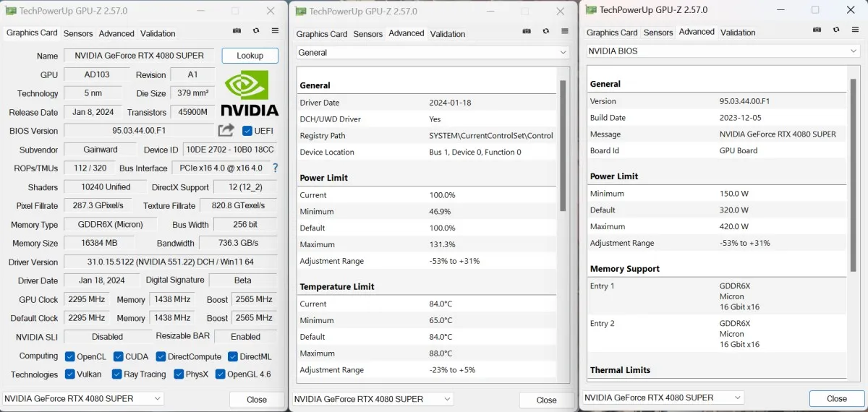
Task: Click the BIOS save/share arrow icon
Action: coord(226,130)
